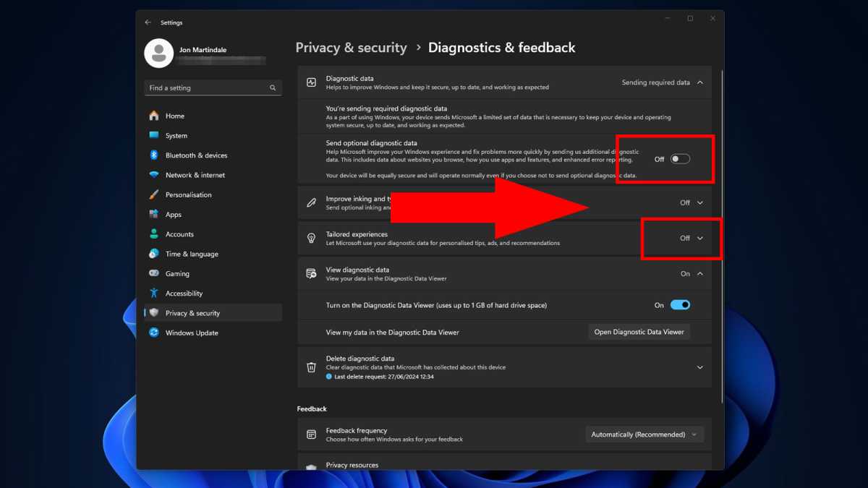Screen dimensions: 868x488
Task: Click the Feedback section heading
Action: tap(312, 408)
